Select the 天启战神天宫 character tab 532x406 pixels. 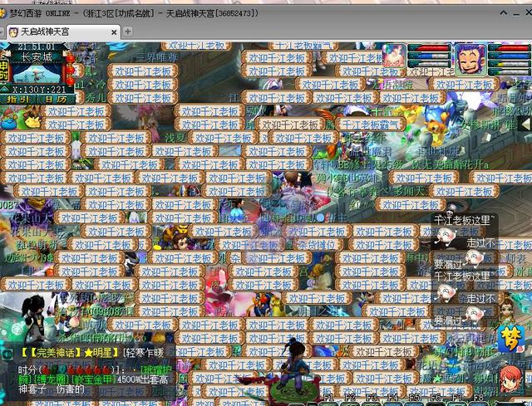(63, 32)
